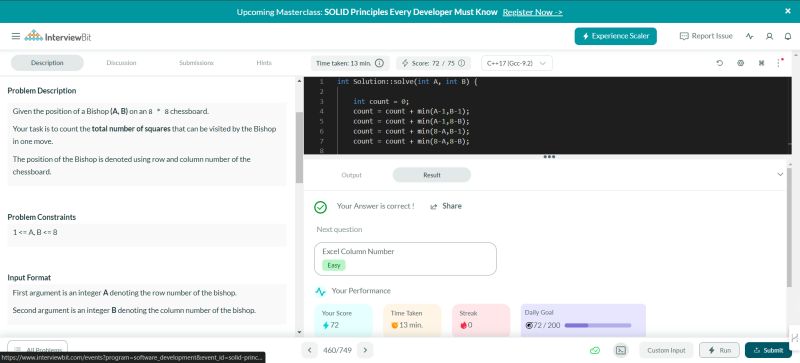The width and height of the screenshot is (800, 363).
Task: Switch to the Description tab
Action: [47, 63]
